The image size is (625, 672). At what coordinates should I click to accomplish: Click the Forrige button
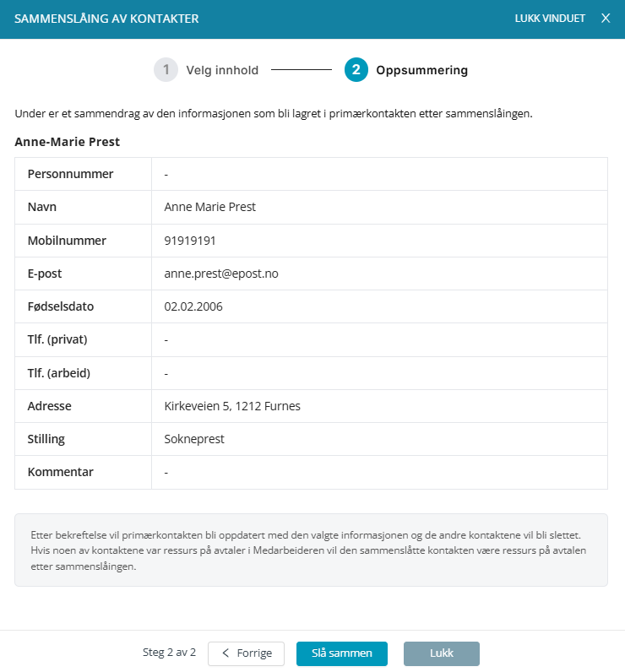click(246, 653)
